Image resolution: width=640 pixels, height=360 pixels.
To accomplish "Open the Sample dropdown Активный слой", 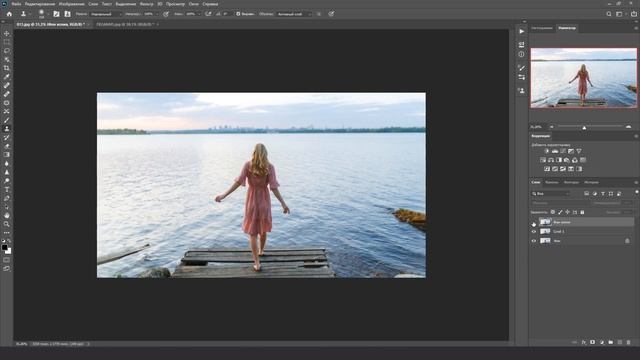I will pos(294,14).
